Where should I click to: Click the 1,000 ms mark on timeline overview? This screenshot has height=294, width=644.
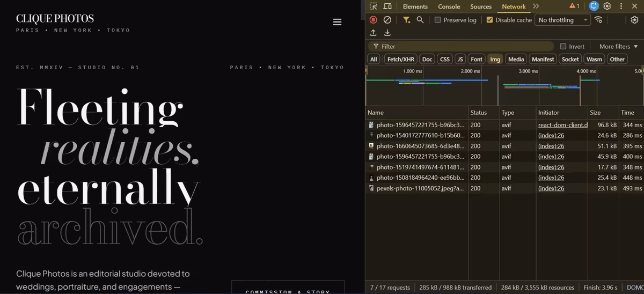(412, 71)
